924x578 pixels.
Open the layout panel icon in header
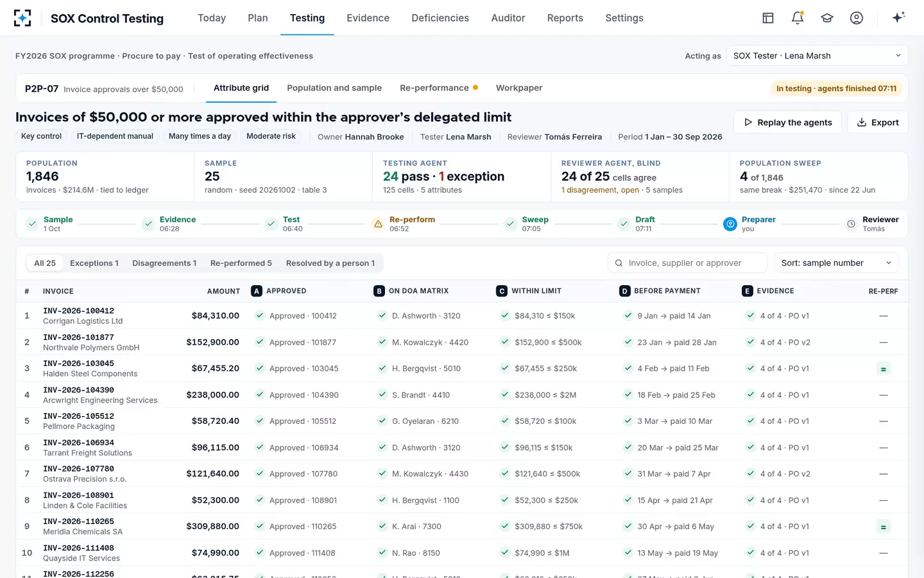click(768, 18)
